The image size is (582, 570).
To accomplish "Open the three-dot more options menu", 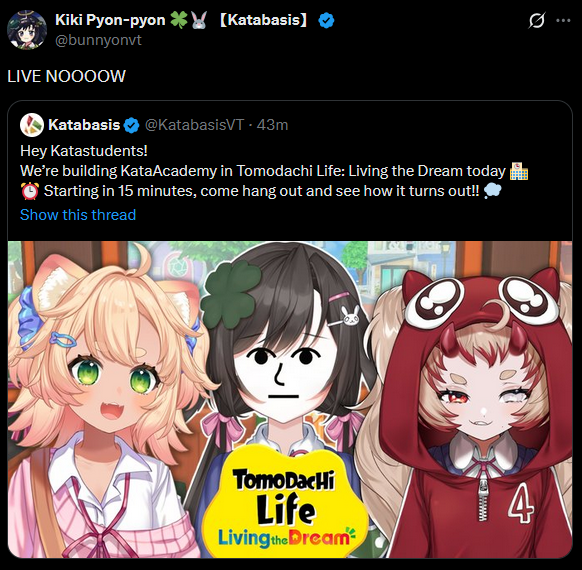I will [563, 20].
